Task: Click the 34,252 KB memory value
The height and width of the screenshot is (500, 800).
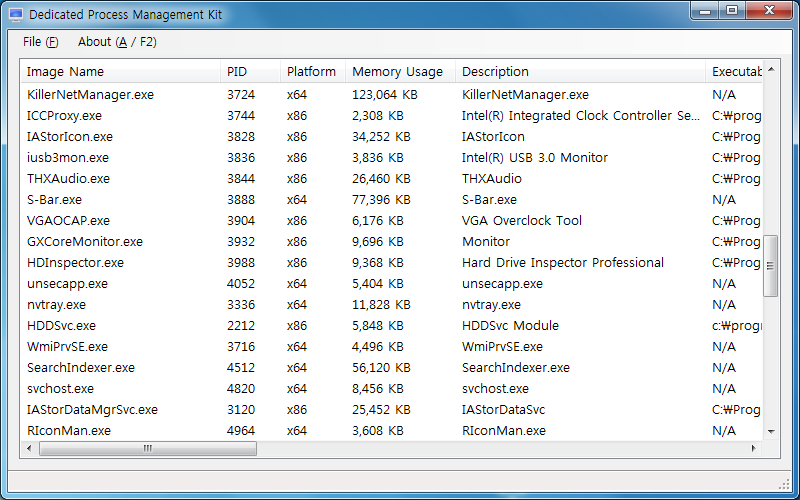Action: (381, 137)
